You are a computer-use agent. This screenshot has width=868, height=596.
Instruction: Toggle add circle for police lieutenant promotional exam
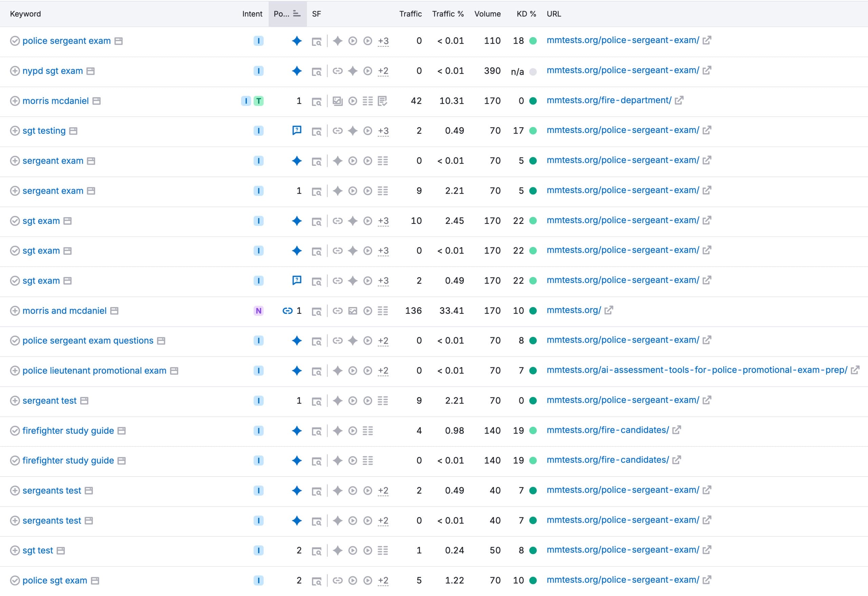(15, 371)
